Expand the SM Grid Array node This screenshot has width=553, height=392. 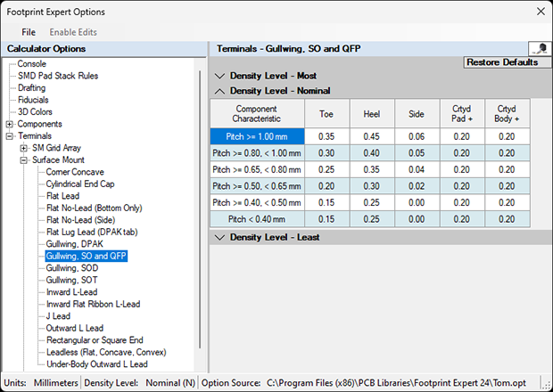23,148
